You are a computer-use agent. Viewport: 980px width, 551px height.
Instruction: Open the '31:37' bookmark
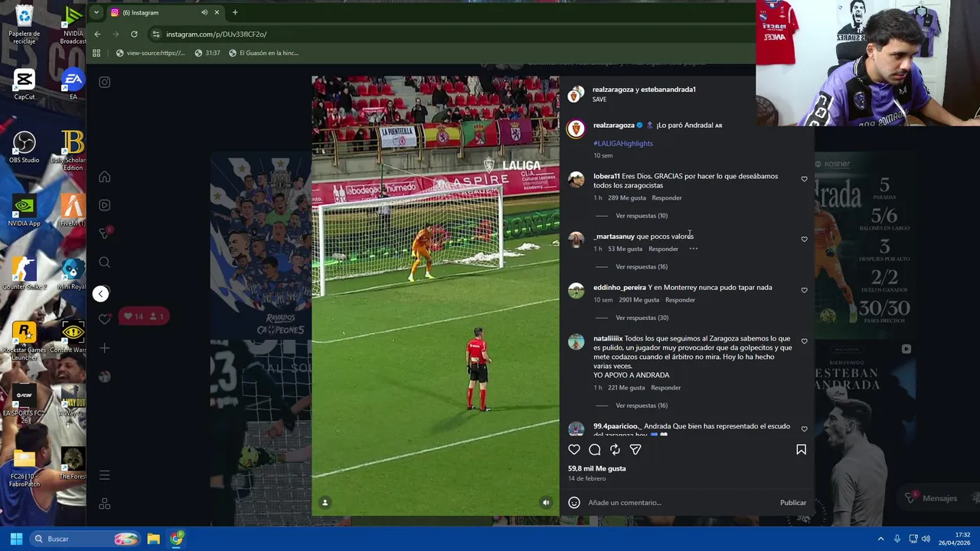click(207, 53)
